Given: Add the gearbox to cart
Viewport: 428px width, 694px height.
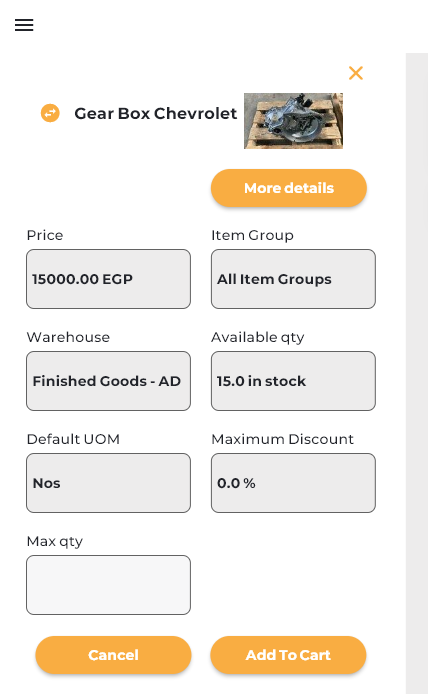Looking at the screenshot, I should (x=288, y=655).
